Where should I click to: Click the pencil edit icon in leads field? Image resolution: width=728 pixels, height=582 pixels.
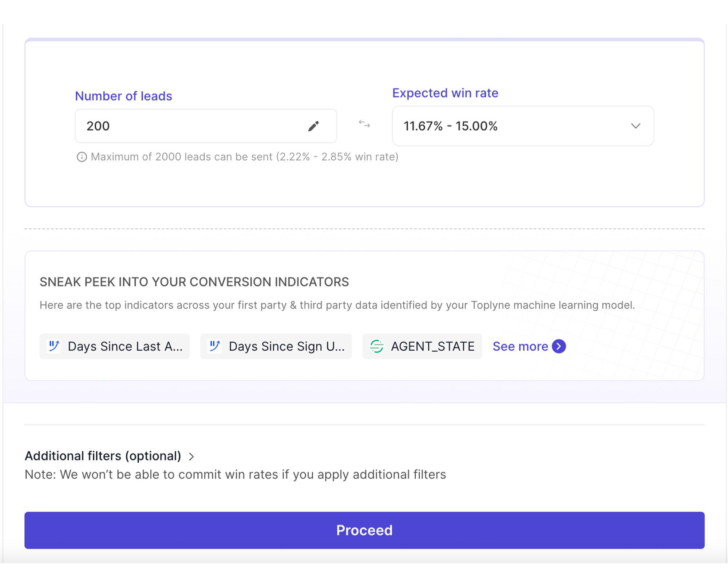click(x=313, y=126)
